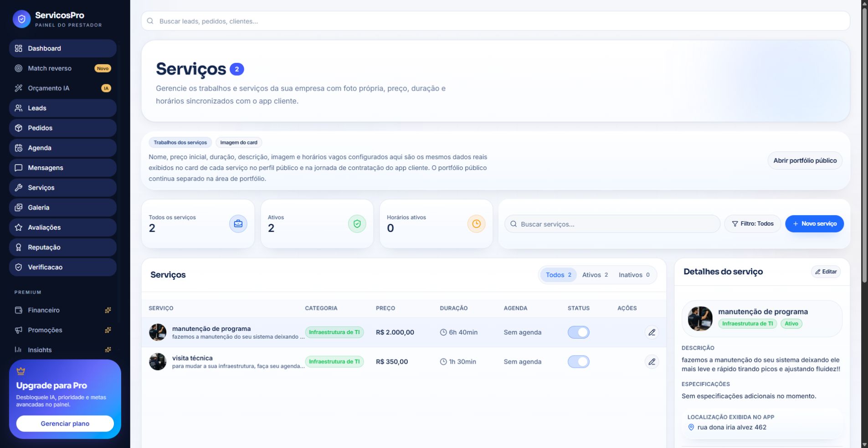
Task: Click the Buscar serviços search field
Action: (612, 224)
